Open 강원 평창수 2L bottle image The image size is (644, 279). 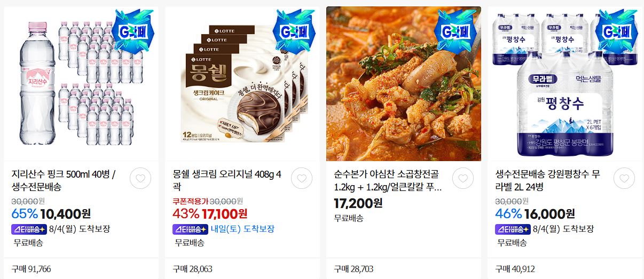pyautogui.click(x=565, y=84)
